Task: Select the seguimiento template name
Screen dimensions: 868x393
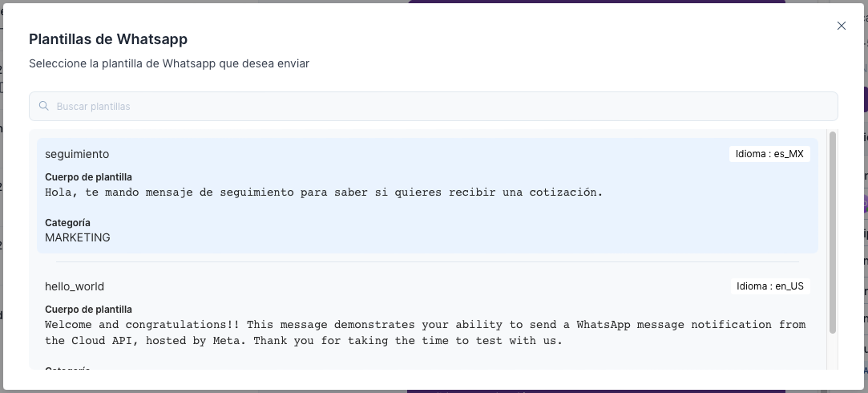Action: click(77, 154)
